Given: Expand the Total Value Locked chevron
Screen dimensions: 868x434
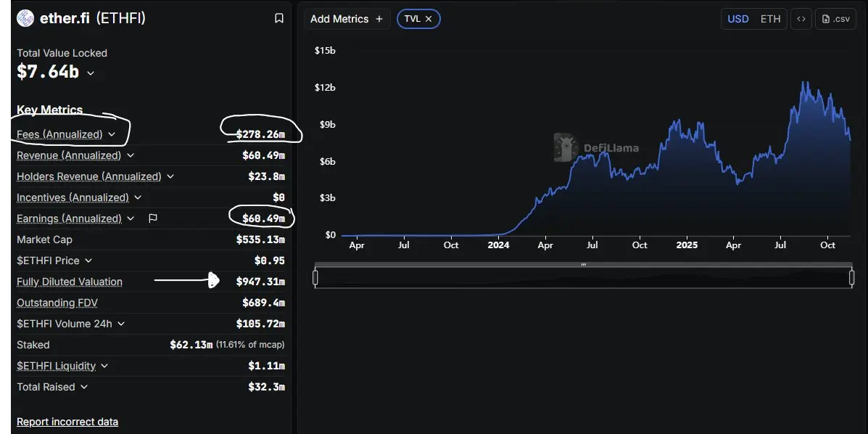Looking at the screenshot, I should [x=91, y=73].
